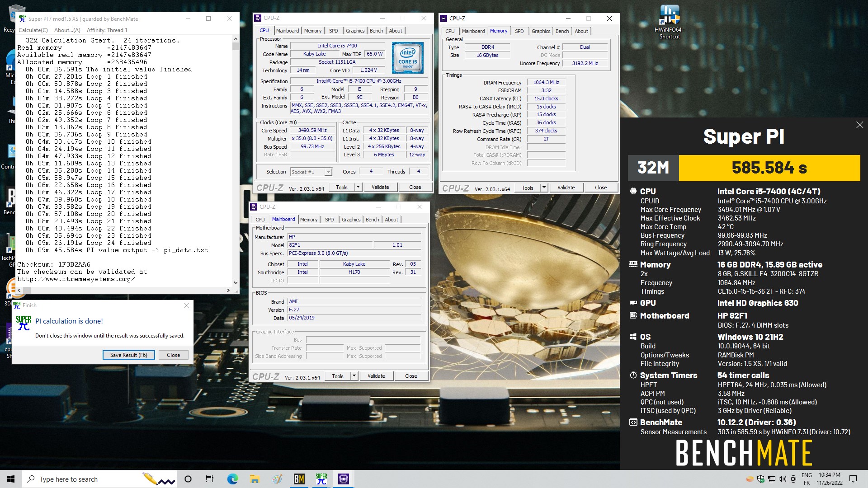868x488 pixels.
Task: Switch to Bench tab in CPU-Z CPU window
Action: (x=376, y=31)
